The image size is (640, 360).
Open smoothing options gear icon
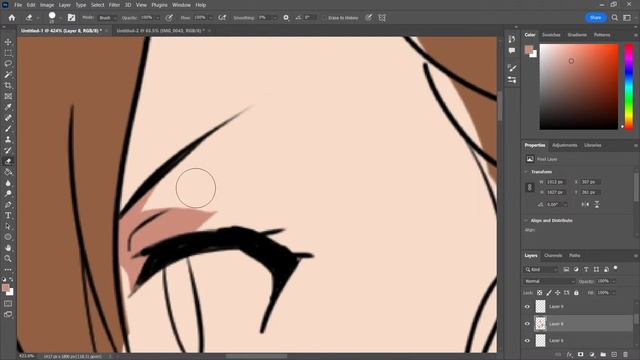(286, 18)
